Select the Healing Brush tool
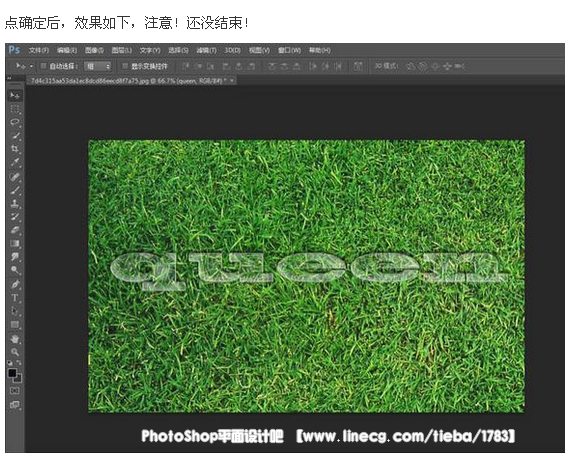The image size is (565, 453). click(15, 177)
